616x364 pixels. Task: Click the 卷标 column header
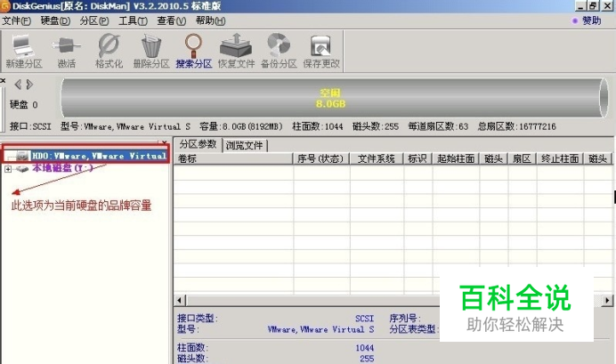tap(234, 158)
